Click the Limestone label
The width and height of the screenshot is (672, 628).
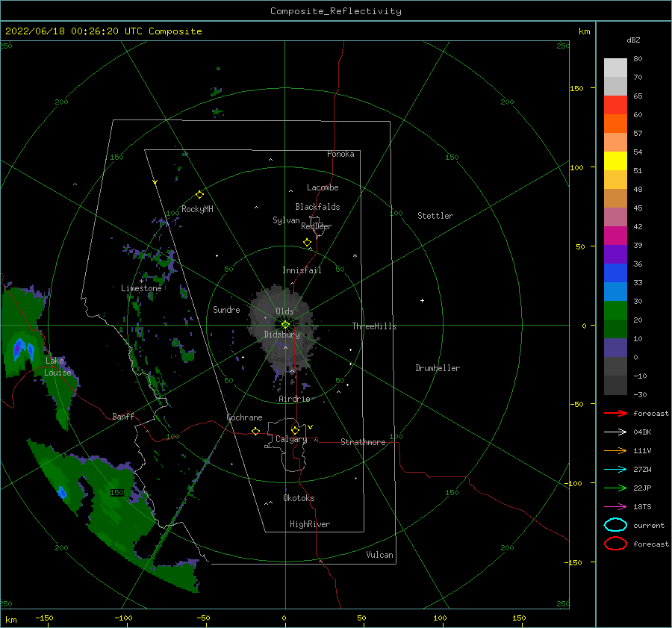[x=141, y=288]
